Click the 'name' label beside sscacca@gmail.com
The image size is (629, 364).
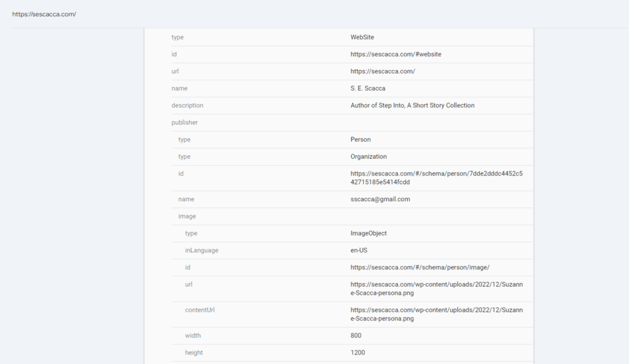tap(186, 199)
